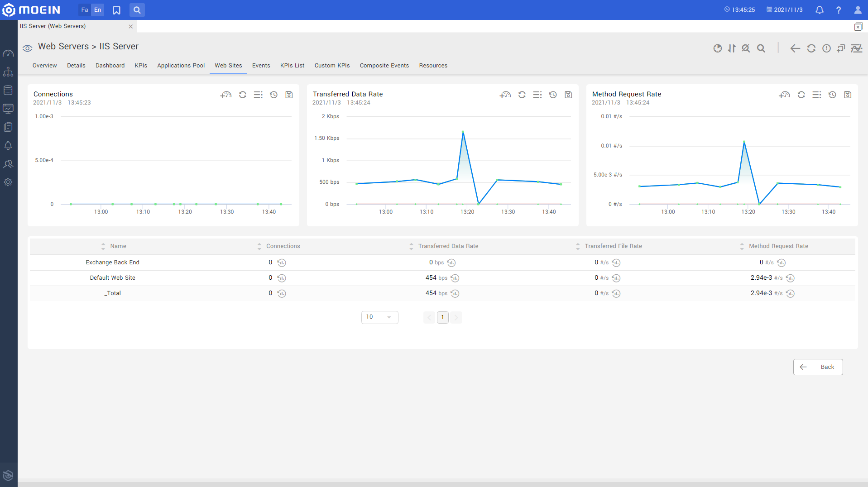
Task: Open Connections chart list options
Action: (x=258, y=95)
